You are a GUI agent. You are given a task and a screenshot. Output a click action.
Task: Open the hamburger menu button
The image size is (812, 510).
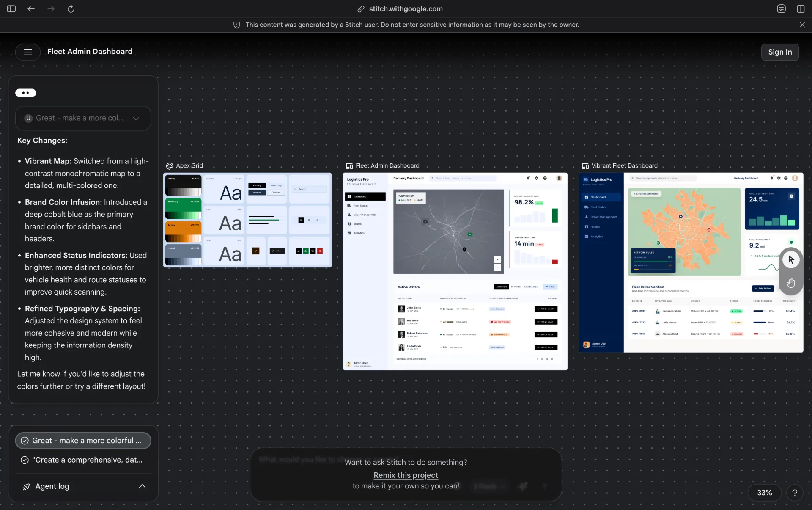pos(28,52)
